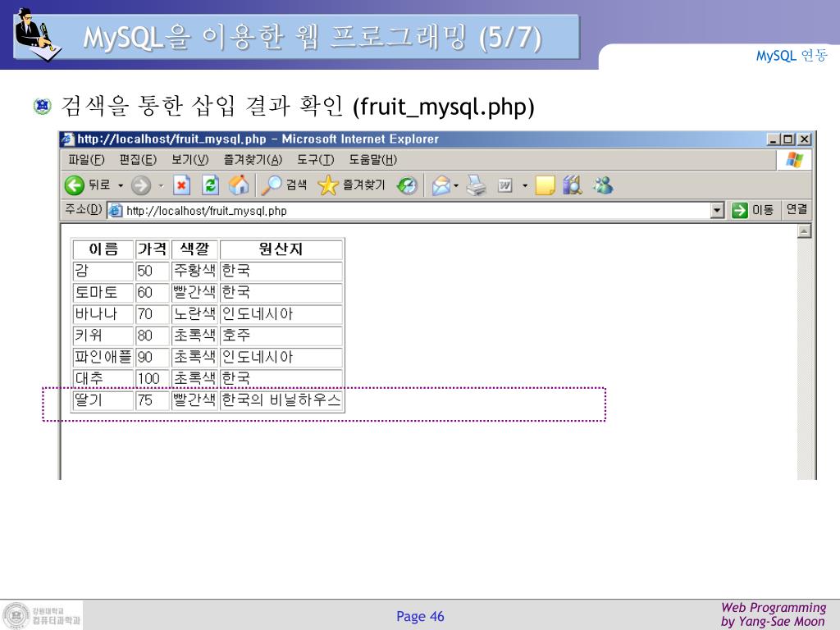
Task: Click the Print icon
Action: [477, 185]
